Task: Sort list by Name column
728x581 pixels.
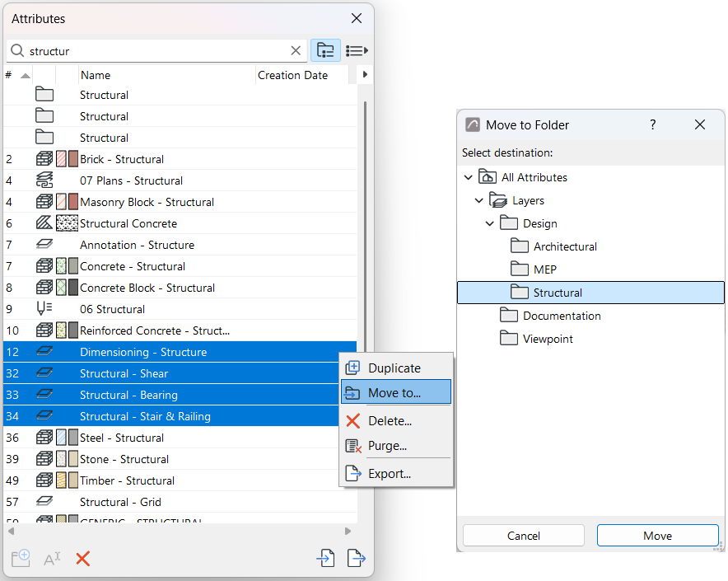Action: [166, 75]
